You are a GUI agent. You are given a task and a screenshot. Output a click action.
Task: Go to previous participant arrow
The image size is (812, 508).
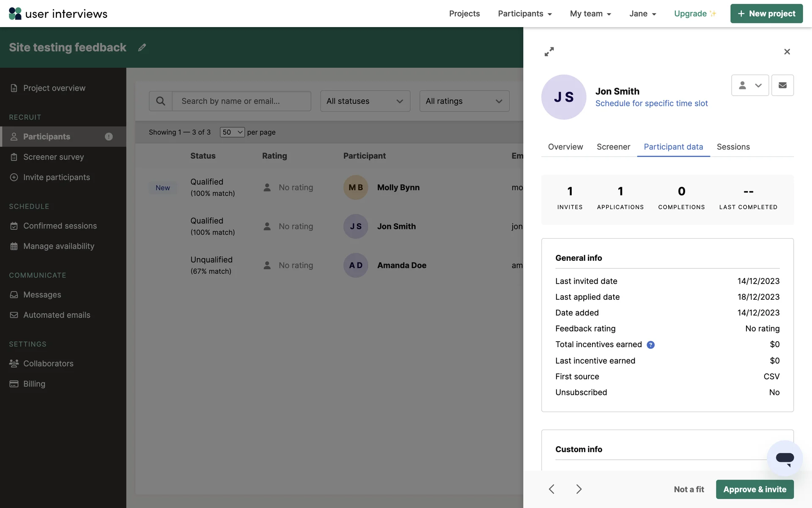pyautogui.click(x=551, y=489)
